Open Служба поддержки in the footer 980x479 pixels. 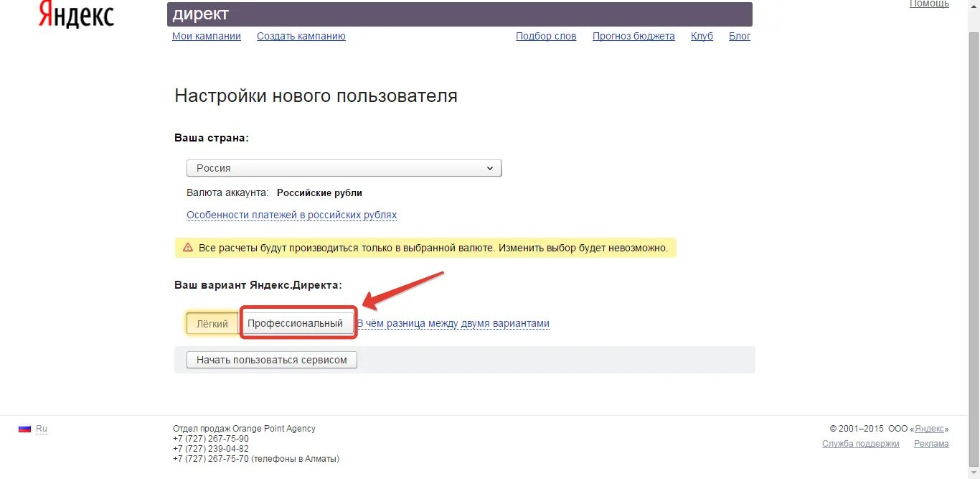(x=862, y=443)
